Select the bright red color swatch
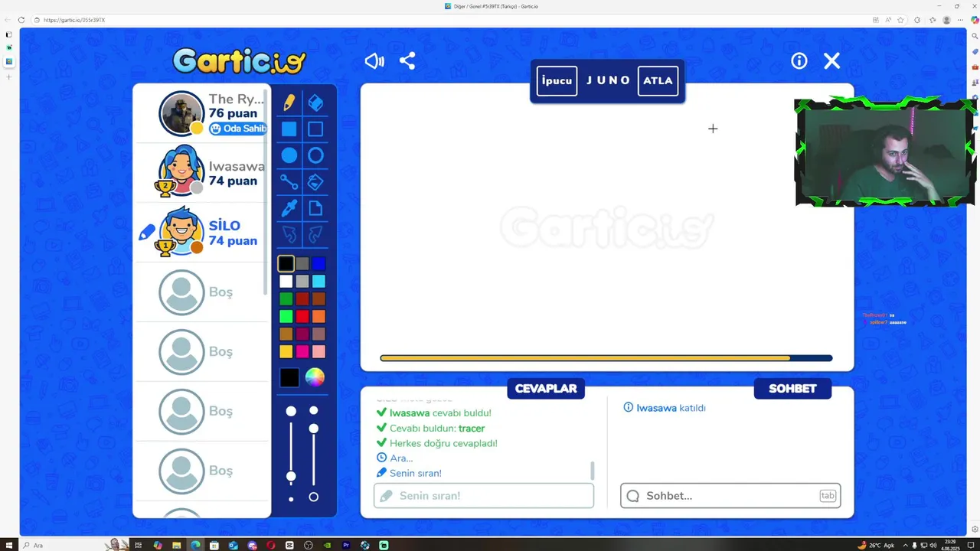 pos(302,316)
